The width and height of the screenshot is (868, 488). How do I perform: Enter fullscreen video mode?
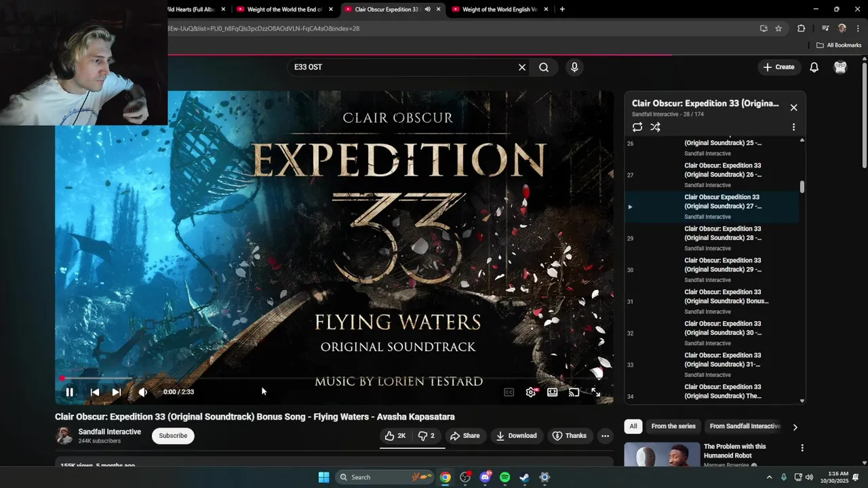pos(595,392)
